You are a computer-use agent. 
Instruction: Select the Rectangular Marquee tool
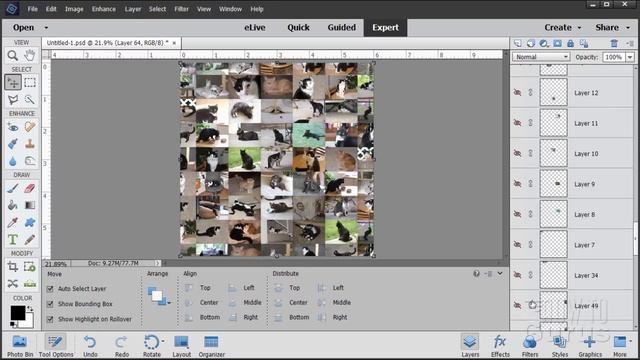30,82
